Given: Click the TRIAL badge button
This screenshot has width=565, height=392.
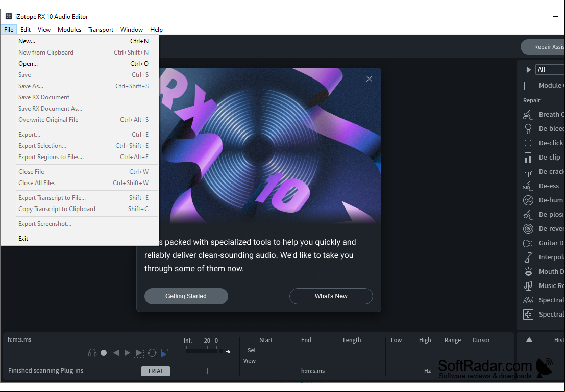Looking at the screenshot, I should (x=156, y=371).
